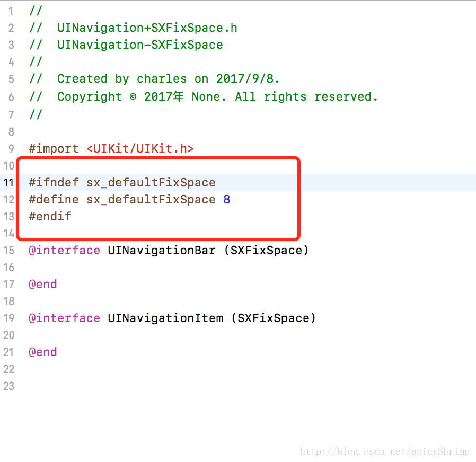Click the 'Created by charles on 2017/9/8.' comment
The image size is (476, 462).
(168, 79)
